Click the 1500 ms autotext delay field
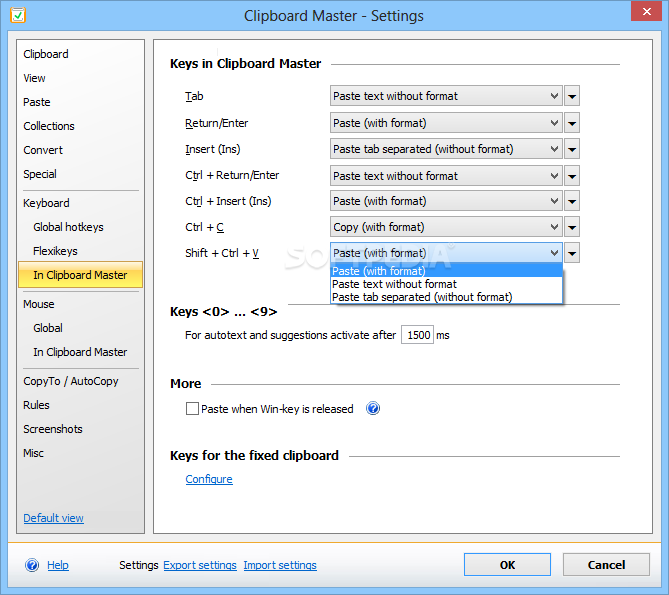This screenshot has width=669, height=595. pos(417,335)
